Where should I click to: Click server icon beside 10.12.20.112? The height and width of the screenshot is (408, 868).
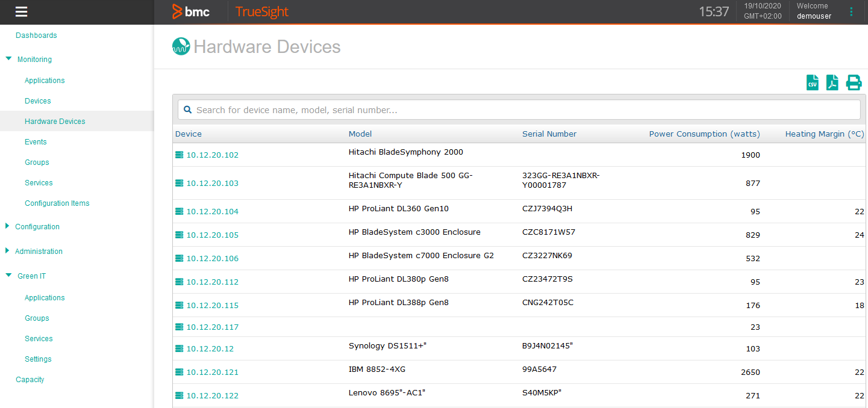click(x=179, y=282)
